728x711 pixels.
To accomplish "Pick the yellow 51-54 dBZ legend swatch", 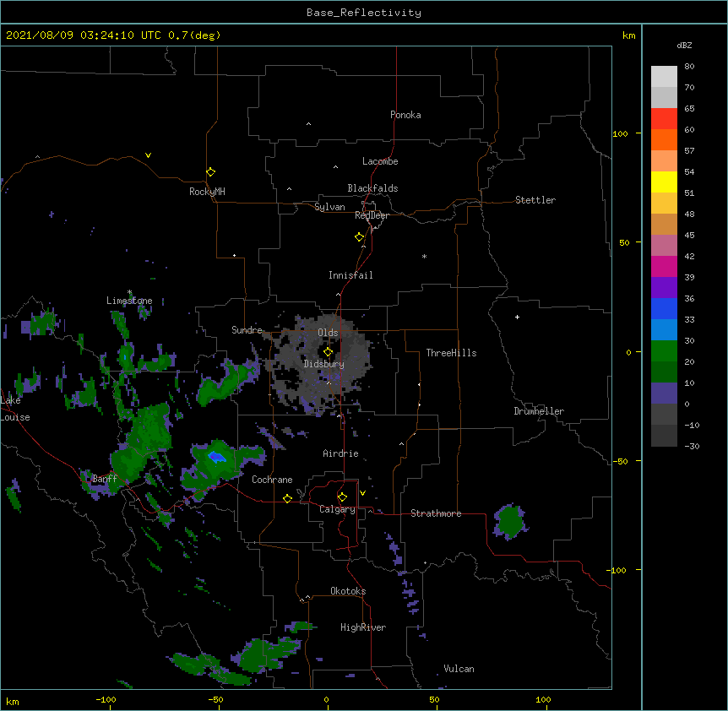I will tap(664, 182).
